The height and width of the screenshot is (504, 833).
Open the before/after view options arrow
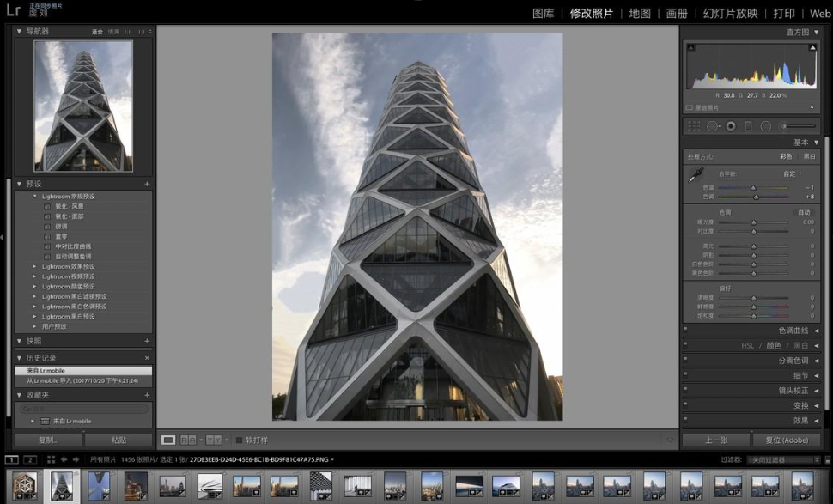pyautogui.click(x=227, y=440)
